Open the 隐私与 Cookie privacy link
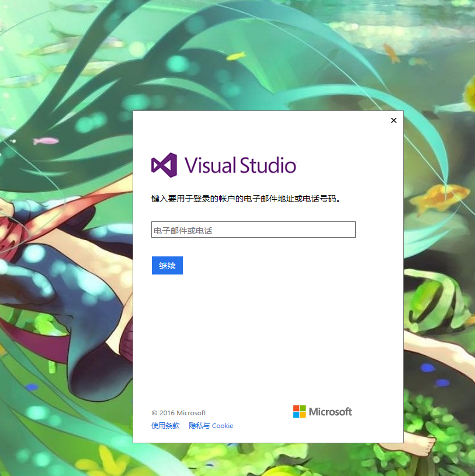This screenshot has height=476, width=475. point(211,426)
